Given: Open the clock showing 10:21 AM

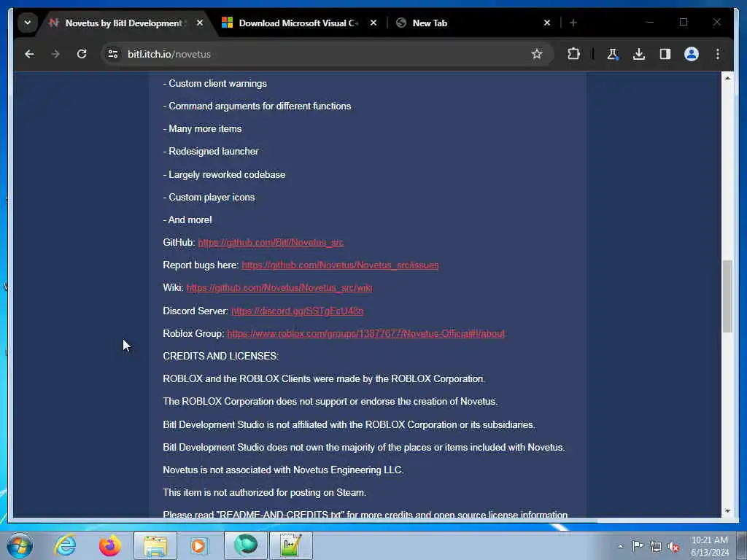Looking at the screenshot, I should coord(710,546).
